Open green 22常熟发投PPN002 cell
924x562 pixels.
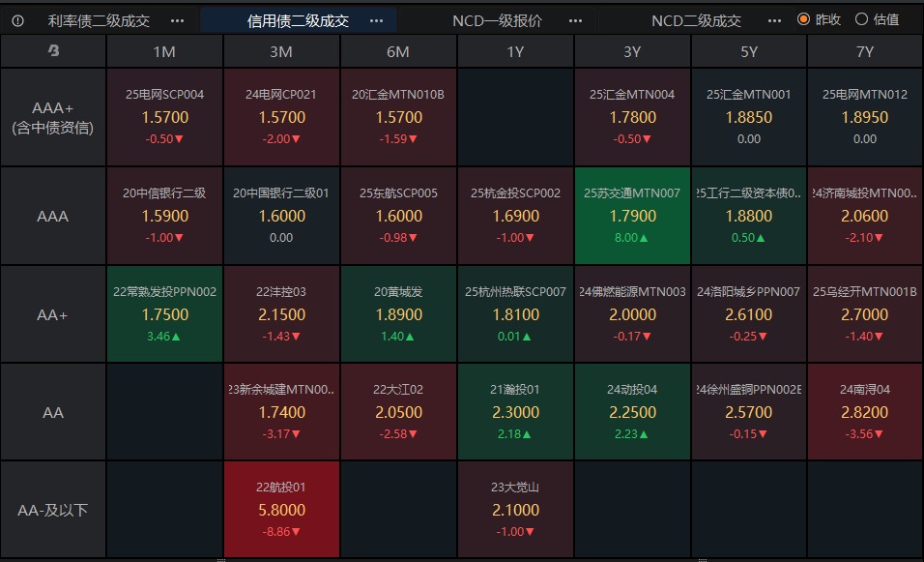coord(164,314)
